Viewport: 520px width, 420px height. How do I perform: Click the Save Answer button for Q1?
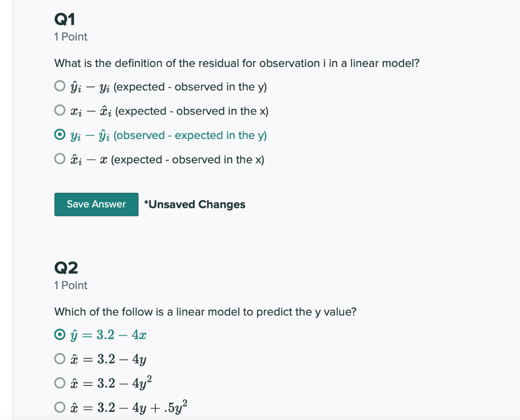pos(96,204)
